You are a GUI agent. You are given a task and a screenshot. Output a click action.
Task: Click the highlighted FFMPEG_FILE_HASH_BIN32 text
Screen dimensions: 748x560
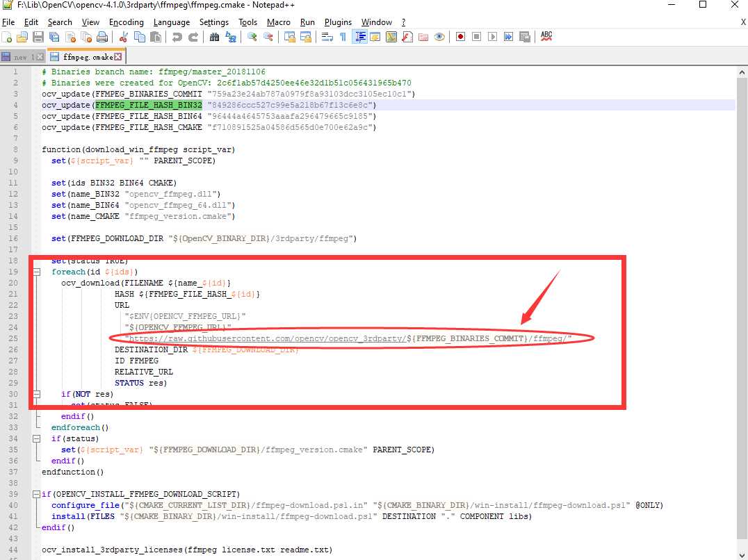[x=149, y=105]
